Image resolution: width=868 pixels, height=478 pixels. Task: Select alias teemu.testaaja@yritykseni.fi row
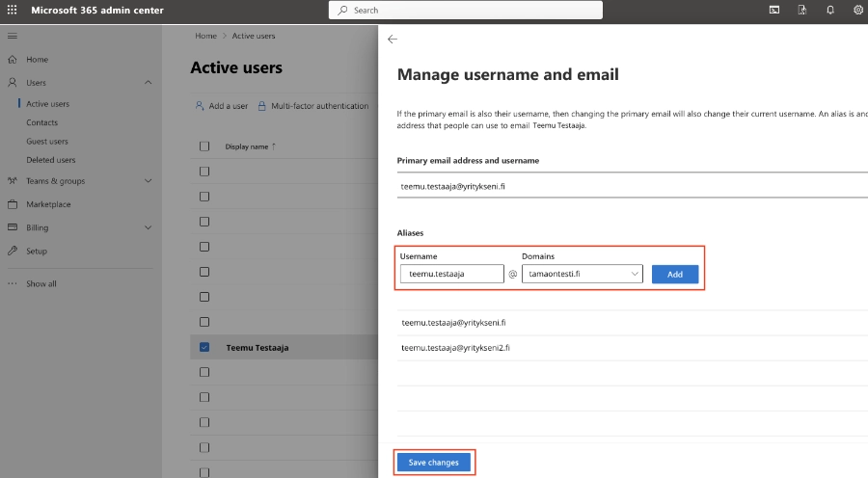632,323
